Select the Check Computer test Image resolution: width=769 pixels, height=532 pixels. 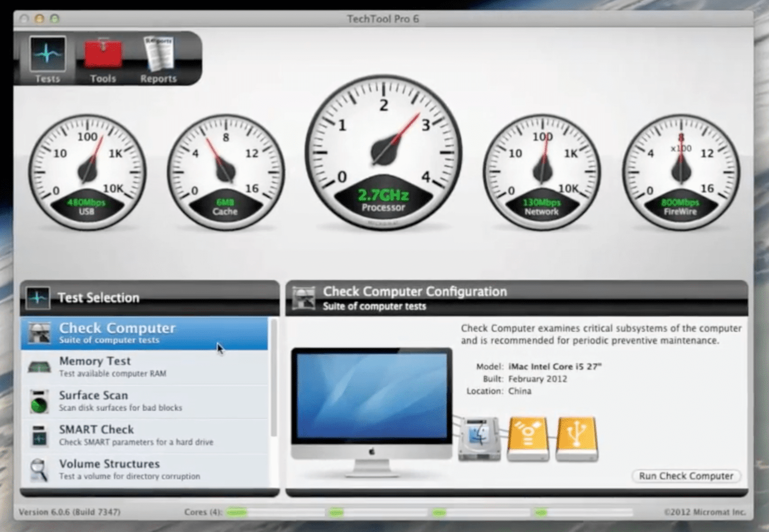point(144,333)
